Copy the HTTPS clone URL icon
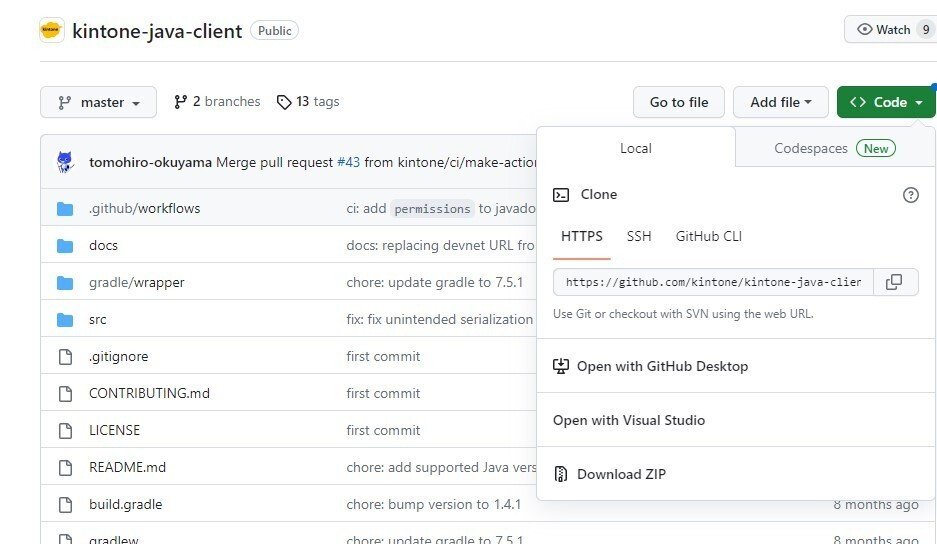 pyautogui.click(x=894, y=282)
